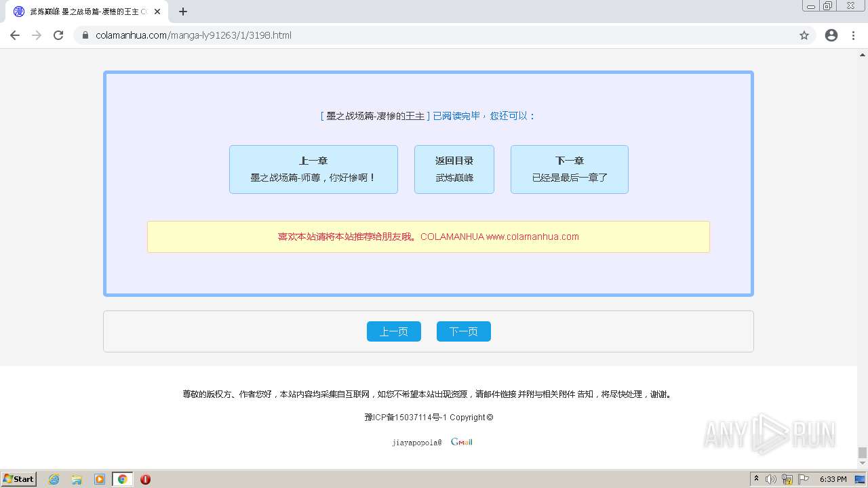Go back with the browser back arrow
The height and width of the screenshot is (488, 868).
pyautogui.click(x=15, y=35)
